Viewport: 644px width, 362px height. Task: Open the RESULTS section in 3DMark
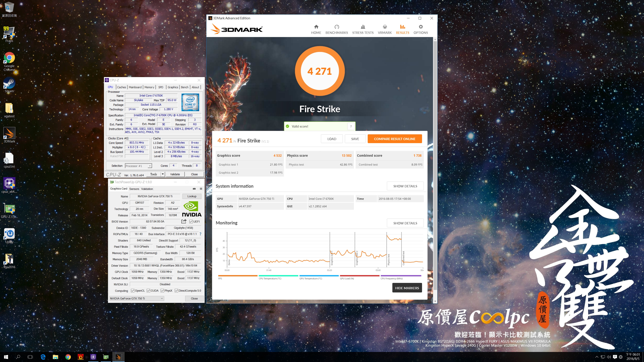pos(402,29)
